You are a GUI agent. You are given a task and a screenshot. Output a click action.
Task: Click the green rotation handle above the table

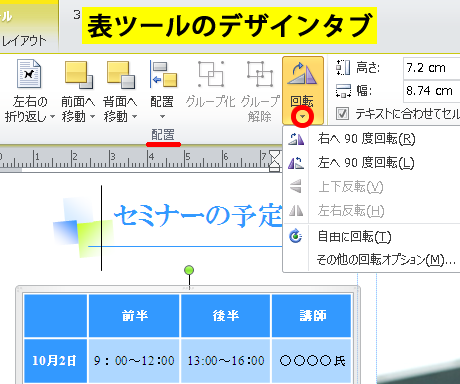point(189,270)
